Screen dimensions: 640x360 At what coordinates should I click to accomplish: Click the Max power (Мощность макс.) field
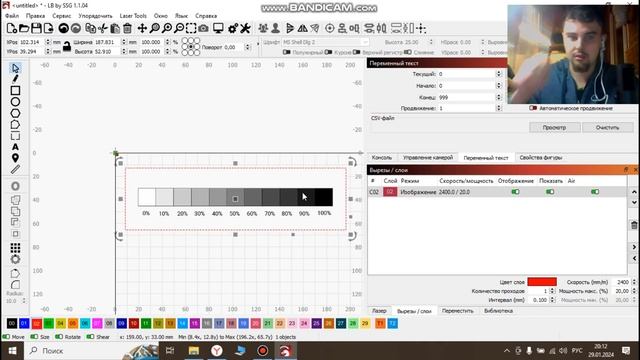(x=620, y=291)
